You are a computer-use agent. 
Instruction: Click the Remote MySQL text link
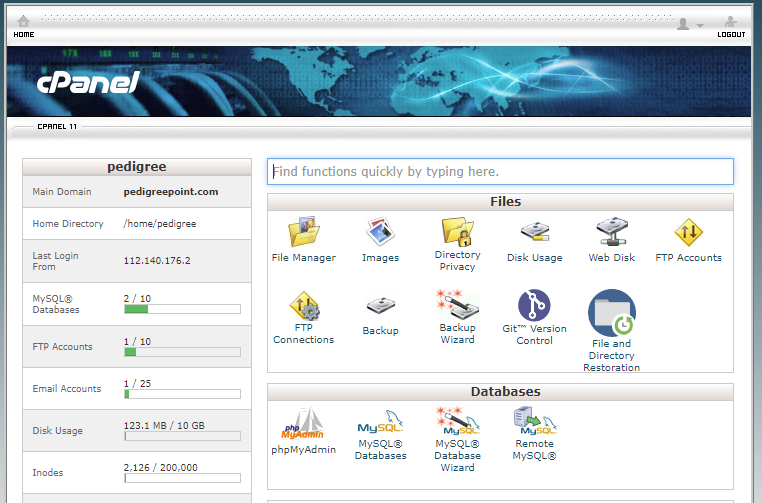(x=535, y=450)
